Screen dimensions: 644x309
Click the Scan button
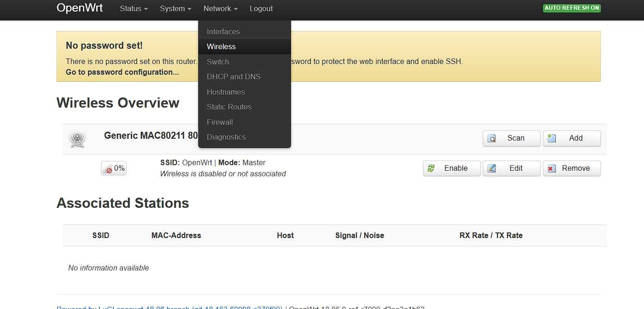pyautogui.click(x=511, y=138)
